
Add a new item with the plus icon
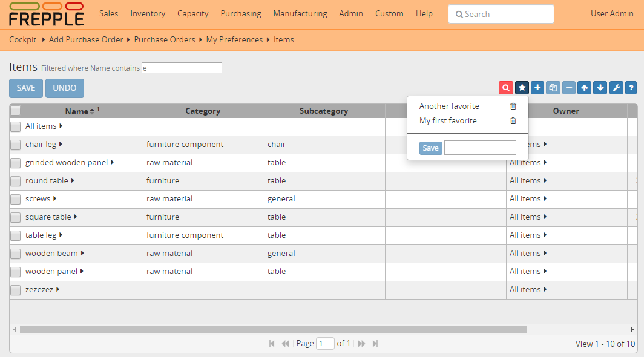(537, 88)
